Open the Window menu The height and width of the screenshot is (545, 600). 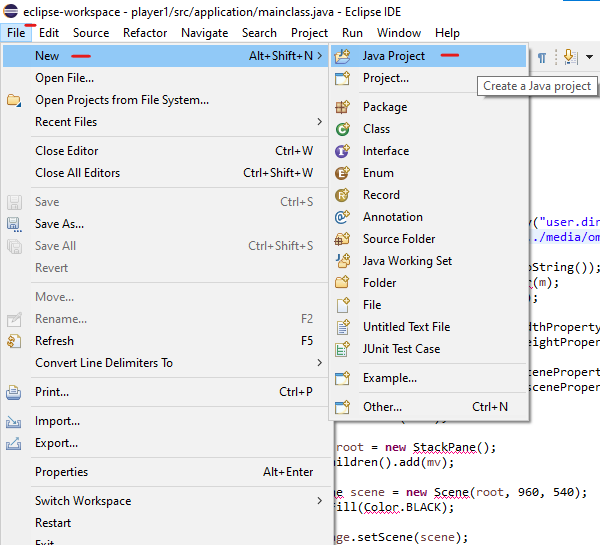(399, 33)
